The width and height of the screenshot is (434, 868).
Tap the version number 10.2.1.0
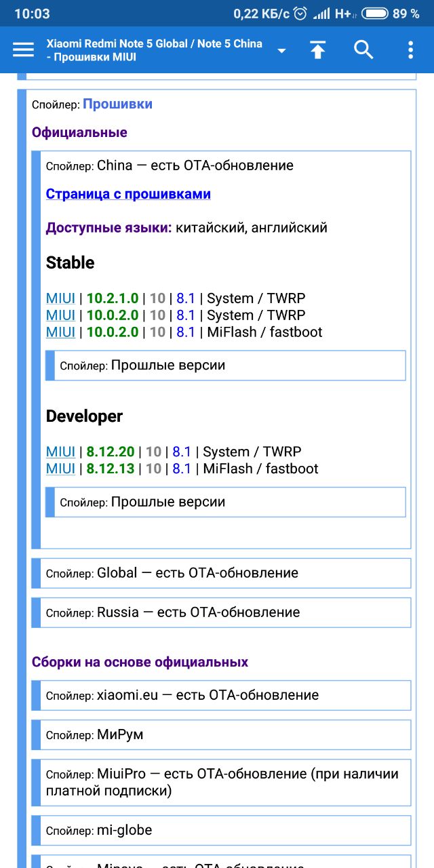pyautogui.click(x=113, y=298)
